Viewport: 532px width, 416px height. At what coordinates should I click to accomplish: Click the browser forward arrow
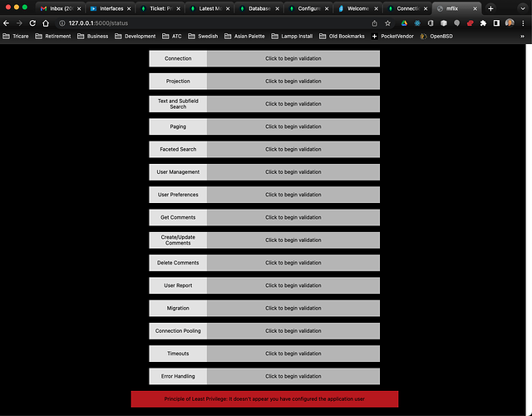click(19, 23)
